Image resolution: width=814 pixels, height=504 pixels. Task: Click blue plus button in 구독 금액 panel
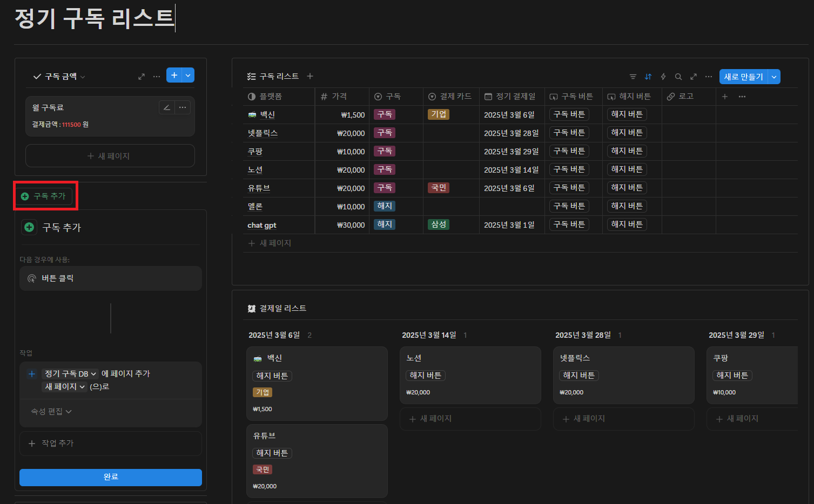click(174, 76)
